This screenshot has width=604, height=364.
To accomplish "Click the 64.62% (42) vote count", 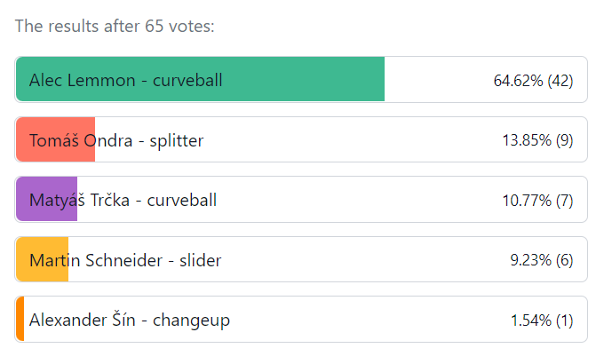I will (x=533, y=81).
